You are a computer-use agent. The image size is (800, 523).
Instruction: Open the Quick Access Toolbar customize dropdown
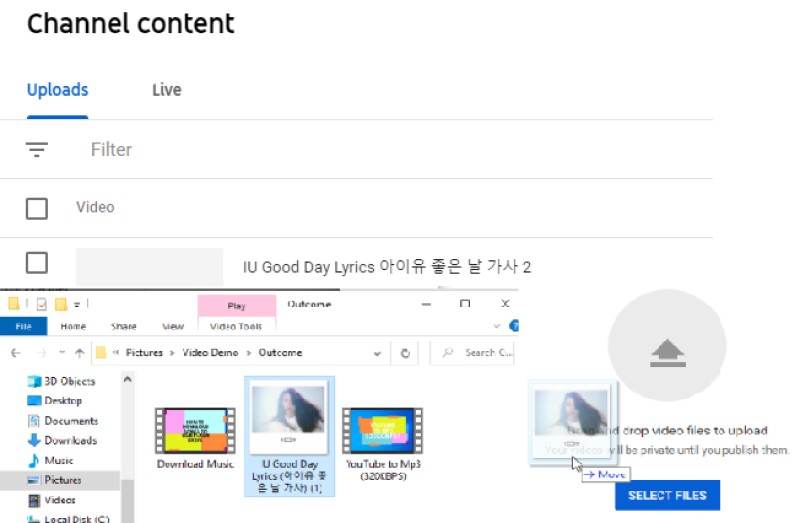coord(77,305)
